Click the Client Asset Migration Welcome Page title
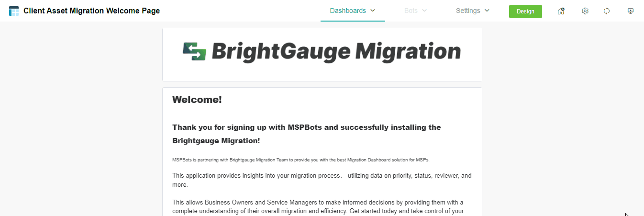The image size is (644, 216). (92, 11)
